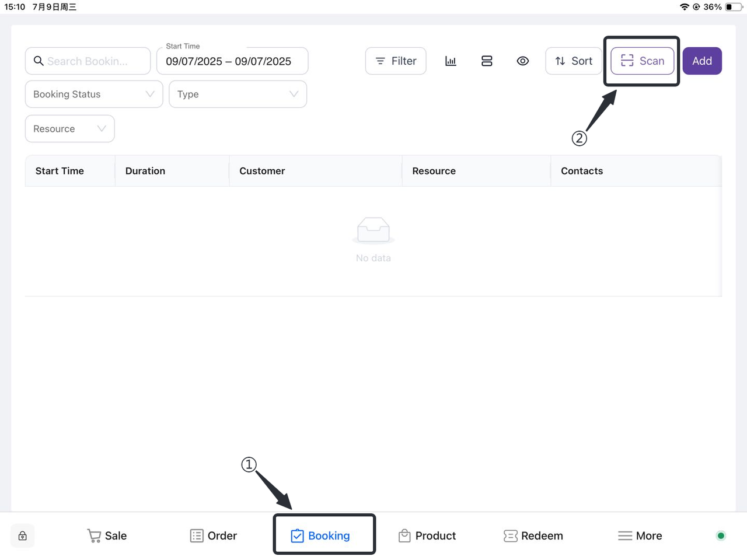
Task: Switch to the card list view icon
Action: 487,61
